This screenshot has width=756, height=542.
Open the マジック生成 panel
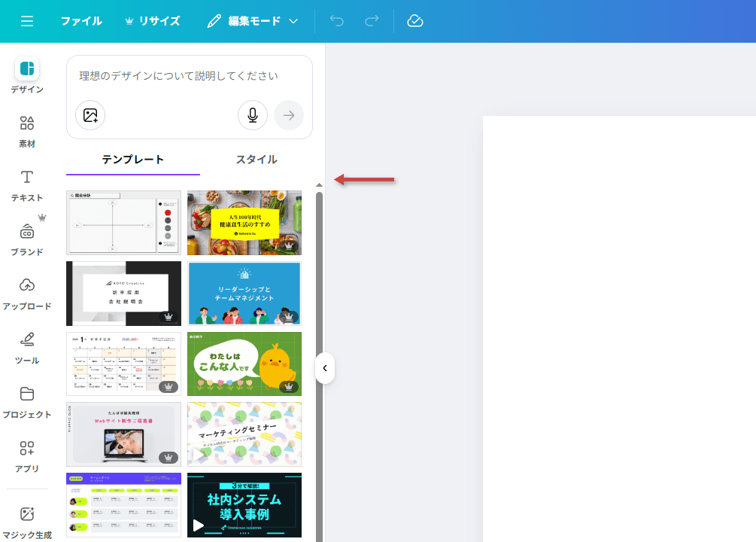click(27, 522)
